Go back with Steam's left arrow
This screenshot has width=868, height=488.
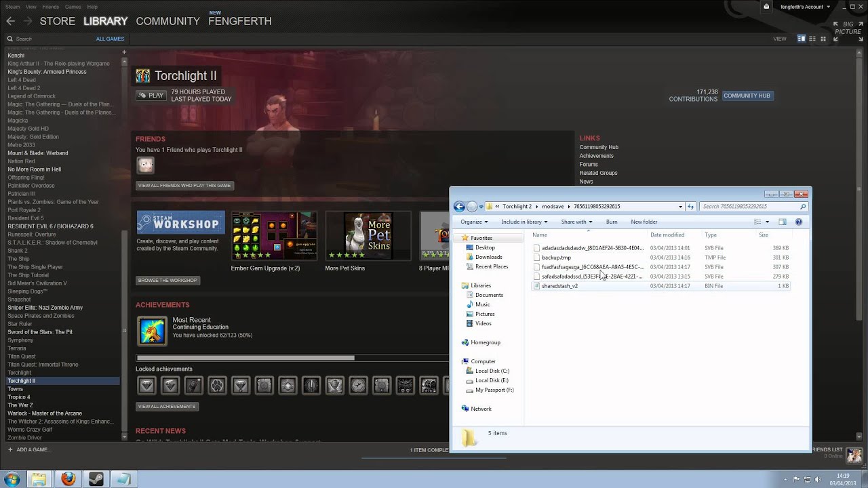[x=10, y=21]
